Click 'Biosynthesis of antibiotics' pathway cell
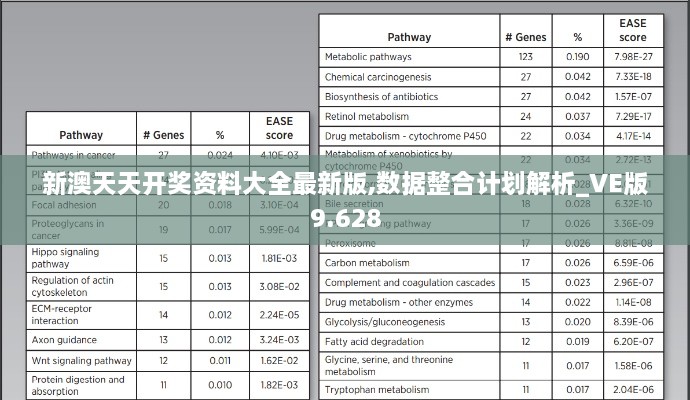The height and width of the screenshot is (400, 690). tap(381, 97)
